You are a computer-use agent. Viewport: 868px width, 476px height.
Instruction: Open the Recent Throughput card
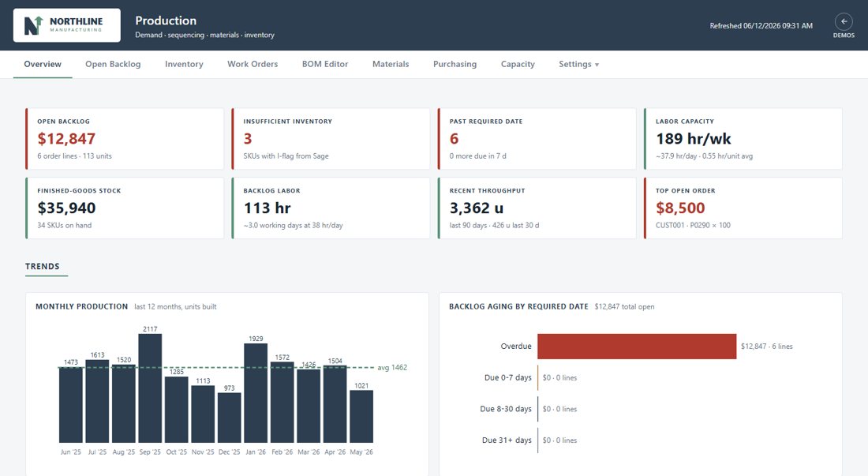[x=537, y=208]
